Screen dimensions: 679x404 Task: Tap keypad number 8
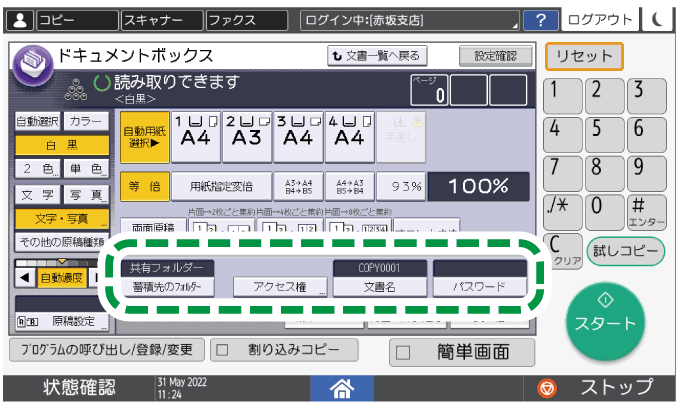pyautogui.click(x=605, y=173)
